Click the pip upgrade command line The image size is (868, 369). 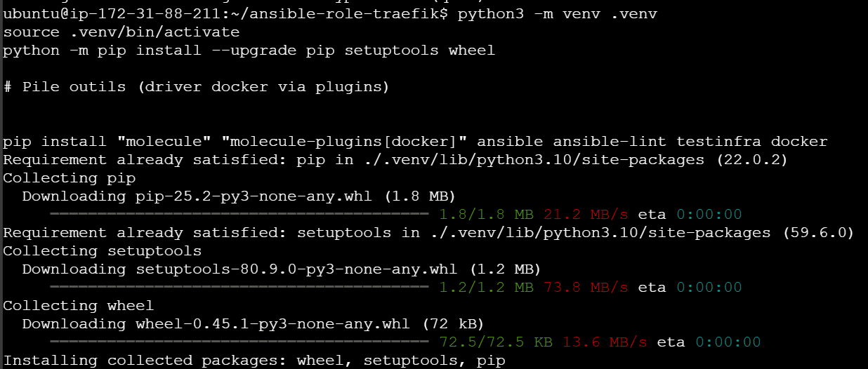[x=249, y=51]
